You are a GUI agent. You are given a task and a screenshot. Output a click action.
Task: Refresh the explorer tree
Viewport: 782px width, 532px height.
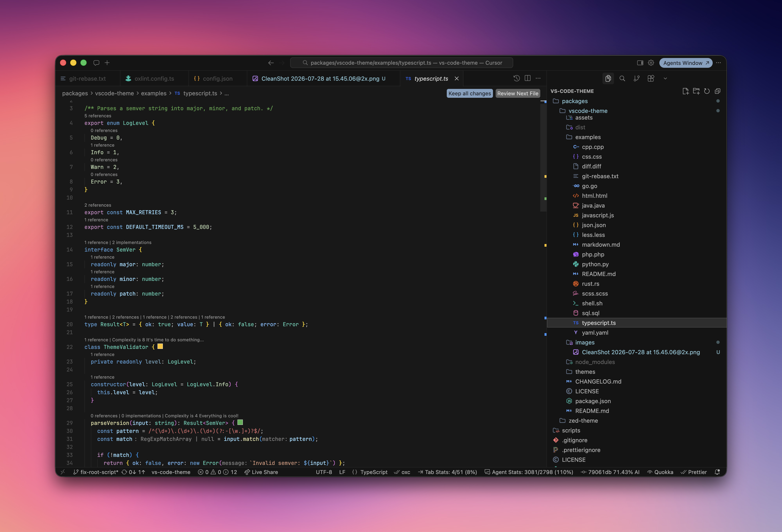[707, 91]
